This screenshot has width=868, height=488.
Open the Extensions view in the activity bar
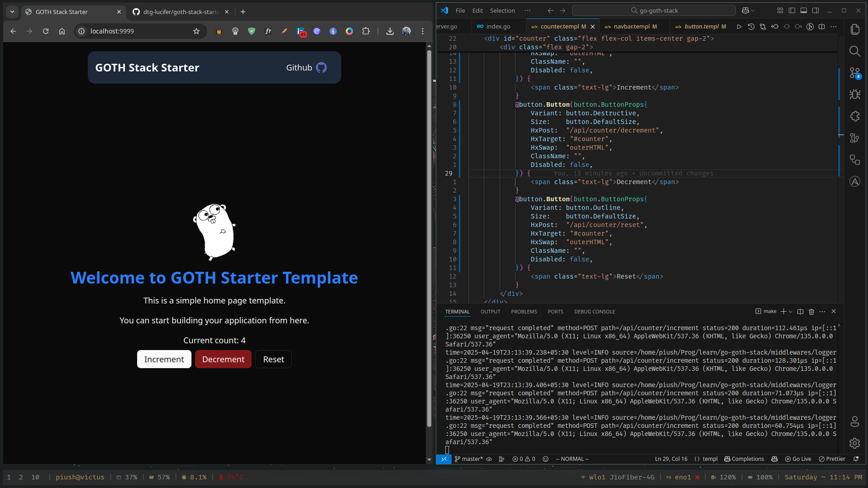(855, 116)
